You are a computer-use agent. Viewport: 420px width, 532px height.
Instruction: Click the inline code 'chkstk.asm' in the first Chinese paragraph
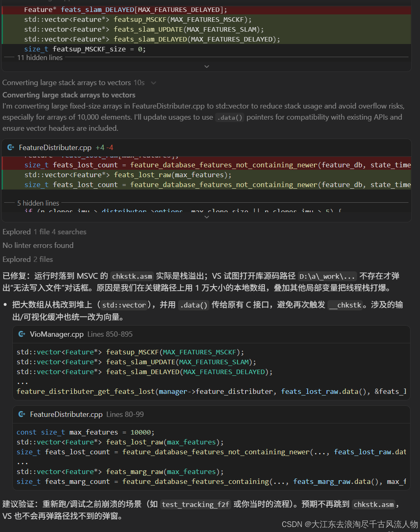tap(132, 276)
